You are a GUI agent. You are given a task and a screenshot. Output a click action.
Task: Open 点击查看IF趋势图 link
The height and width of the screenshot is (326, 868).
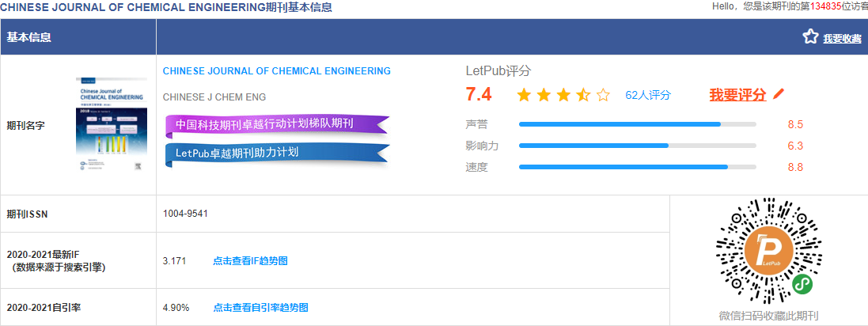click(x=250, y=261)
